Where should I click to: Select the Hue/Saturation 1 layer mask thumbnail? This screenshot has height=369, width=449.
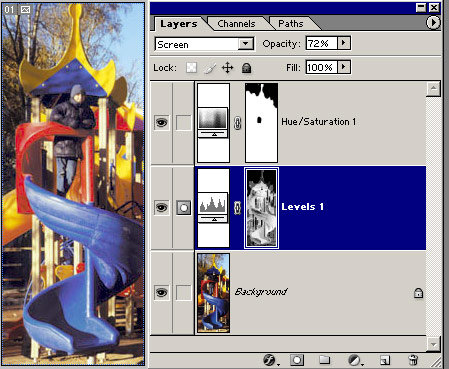261,123
